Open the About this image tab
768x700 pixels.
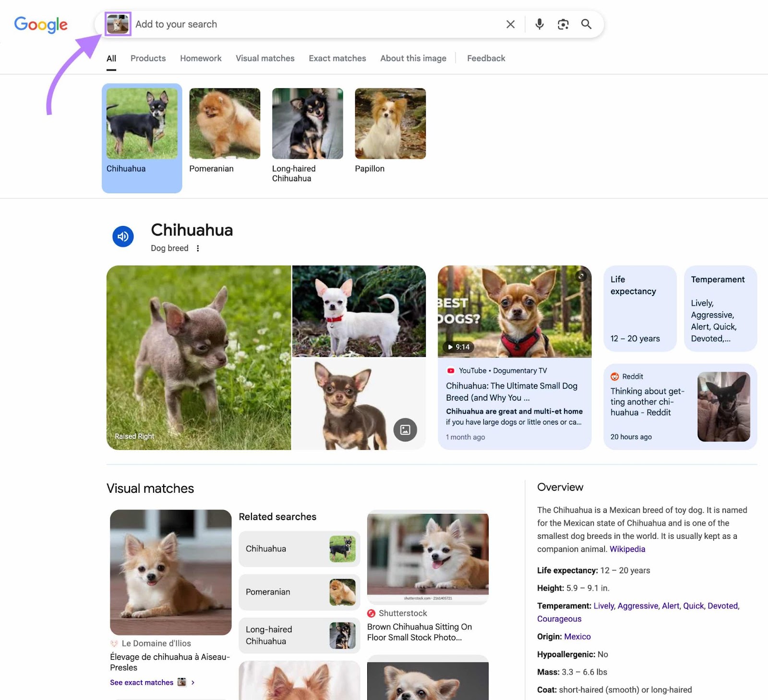coord(413,58)
